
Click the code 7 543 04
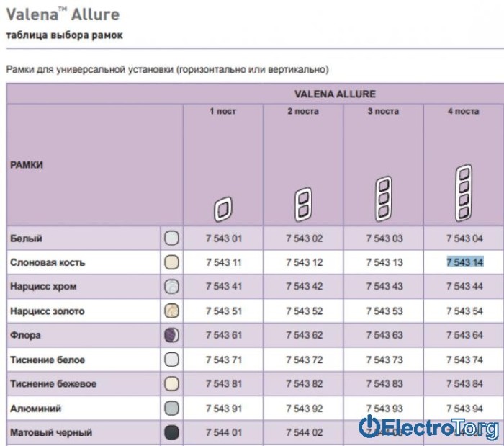pyautogui.click(x=465, y=238)
